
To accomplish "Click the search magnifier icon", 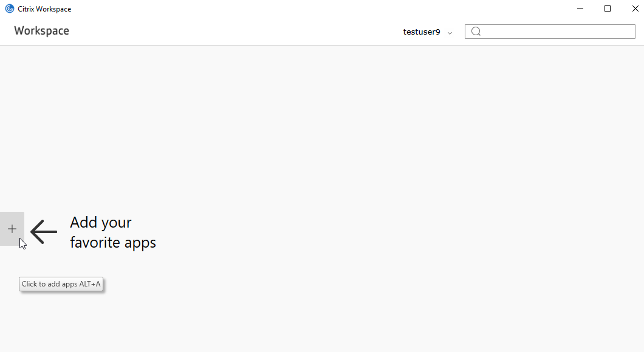I will 476,32.
